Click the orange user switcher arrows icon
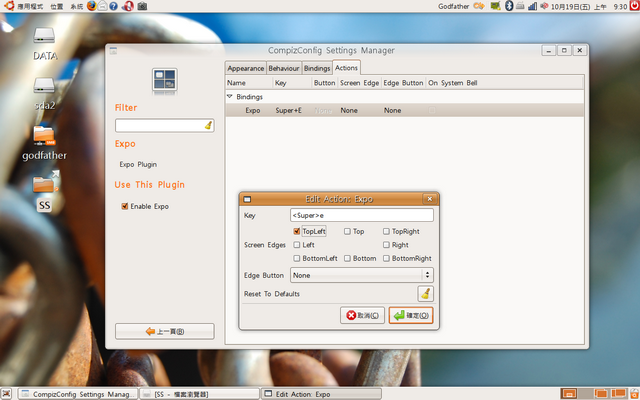The height and width of the screenshot is (400, 640). [x=479, y=6]
